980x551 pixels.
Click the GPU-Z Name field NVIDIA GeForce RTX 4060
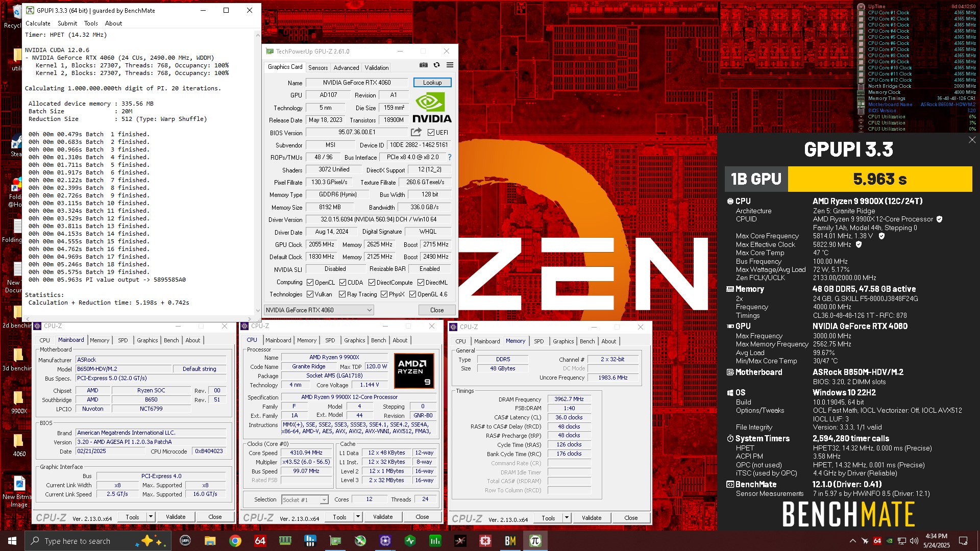click(357, 83)
